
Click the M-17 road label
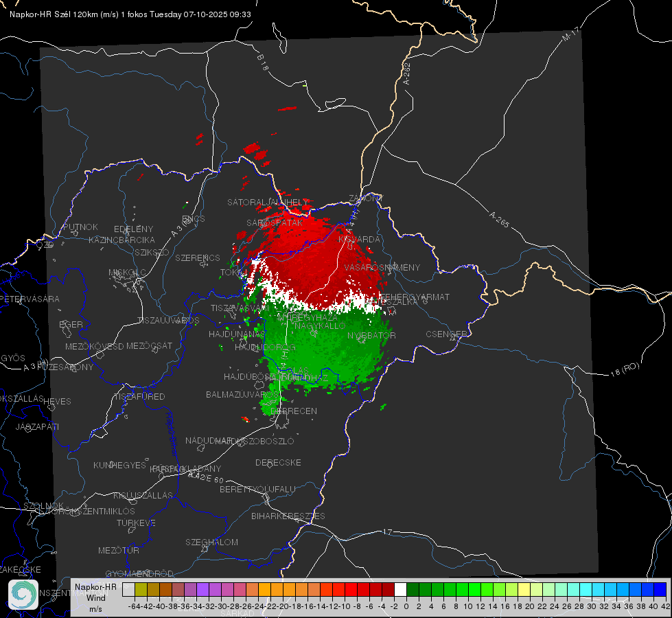click(570, 34)
